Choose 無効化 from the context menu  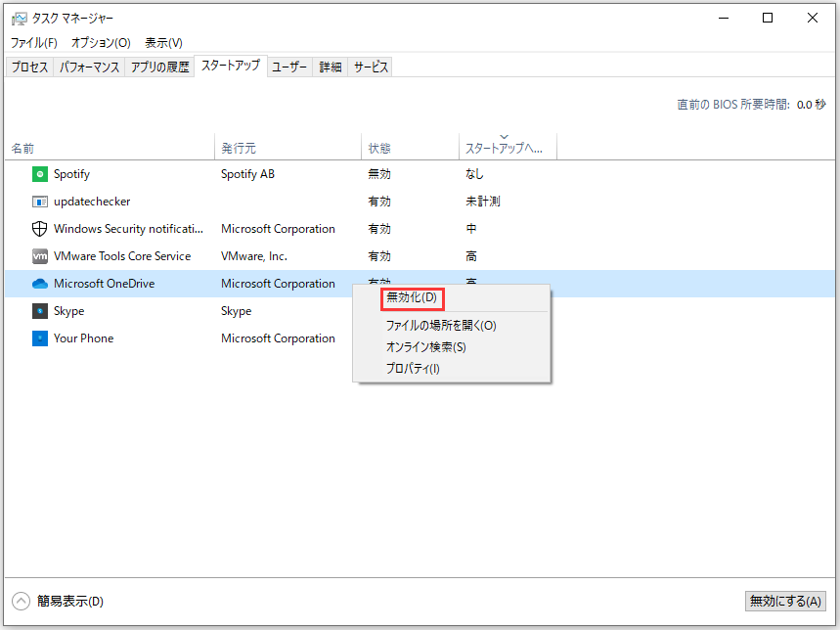pyautogui.click(x=411, y=298)
